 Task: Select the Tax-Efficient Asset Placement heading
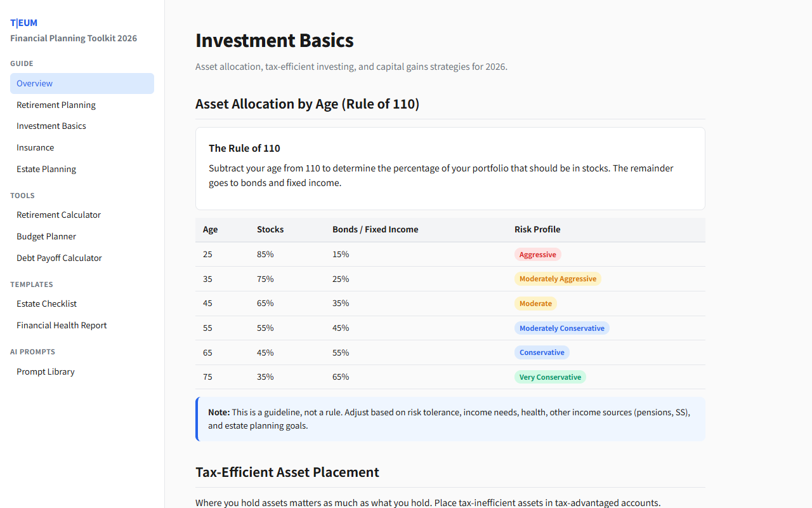tap(287, 472)
